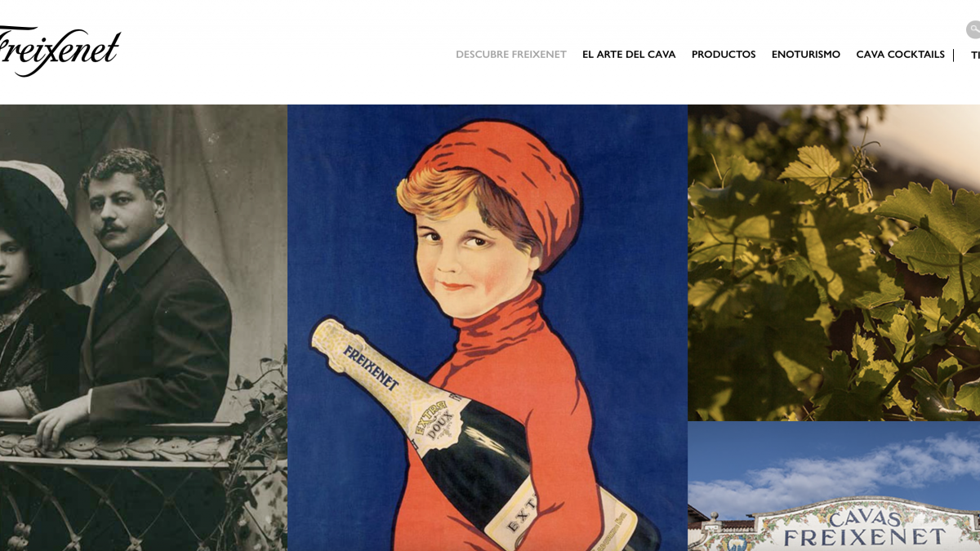The image size is (980, 551).
Task: Click the partially visible TI menu item
Action: coord(975,56)
